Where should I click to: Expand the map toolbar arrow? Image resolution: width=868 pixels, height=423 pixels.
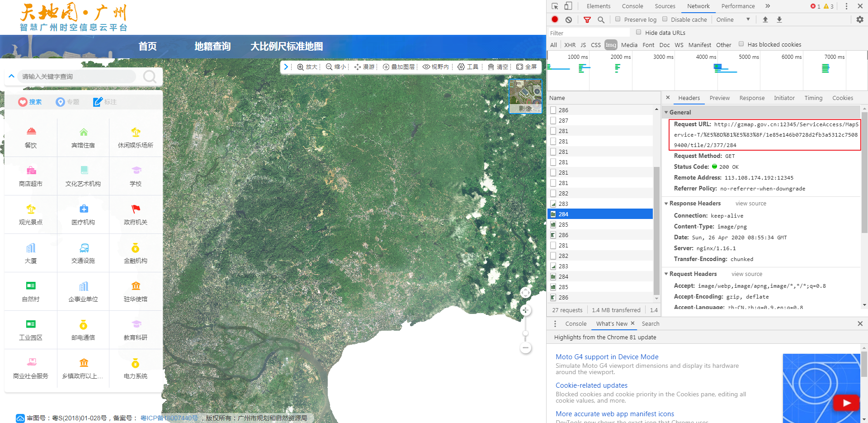(286, 67)
